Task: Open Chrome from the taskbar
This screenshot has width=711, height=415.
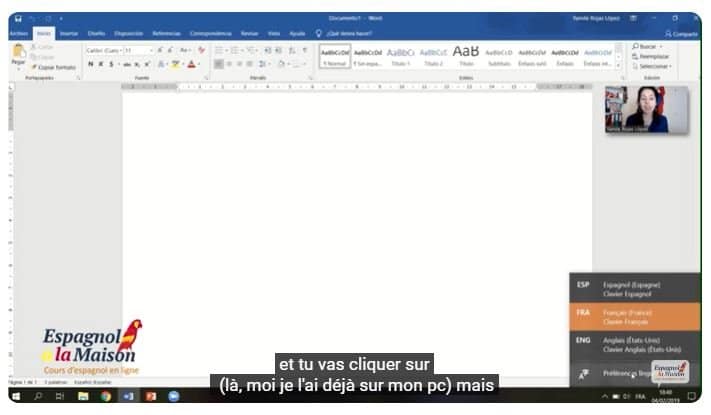Action: 106,396
